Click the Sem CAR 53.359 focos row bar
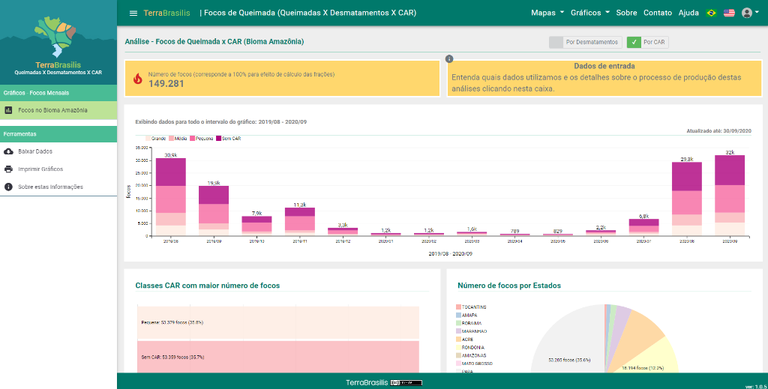Image resolution: width=768 pixels, height=389 pixels. pyautogui.click(x=278, y=357)
